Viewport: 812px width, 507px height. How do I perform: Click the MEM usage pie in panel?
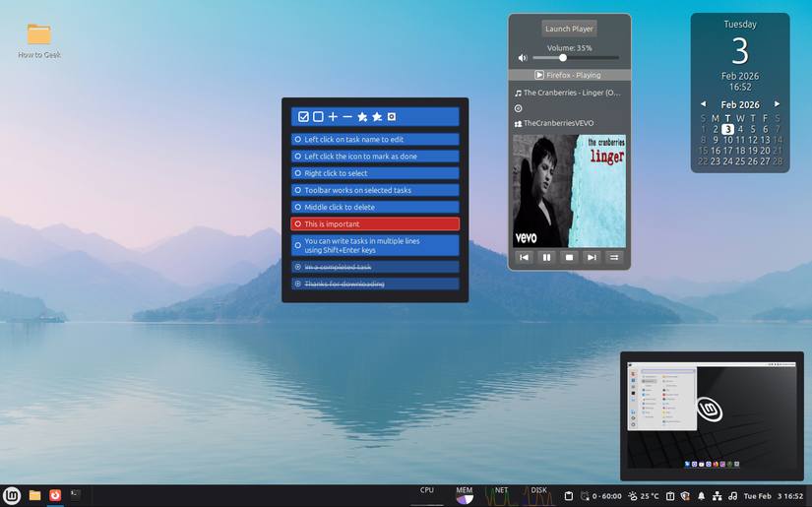pos(464,495)
